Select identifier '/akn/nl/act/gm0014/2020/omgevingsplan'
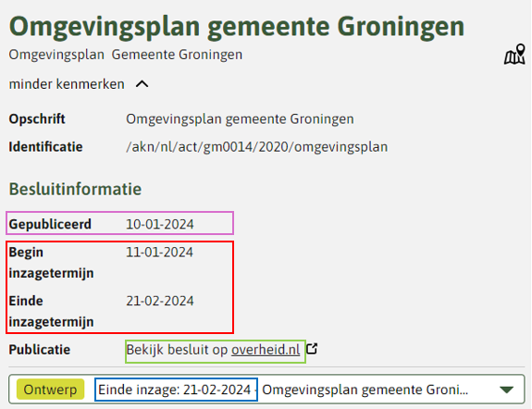Screen dimensions: 532x409 tap(257, 147)
